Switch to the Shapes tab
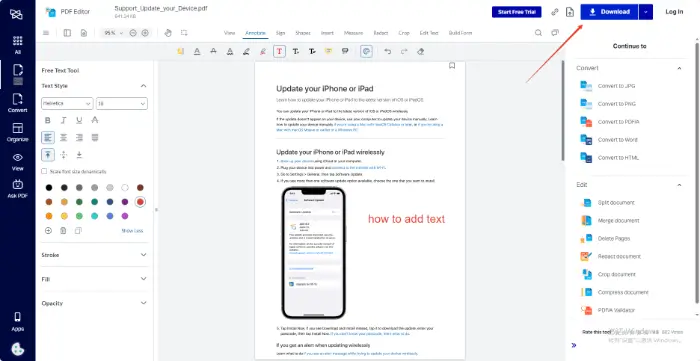700x361 pixels. 303,33
